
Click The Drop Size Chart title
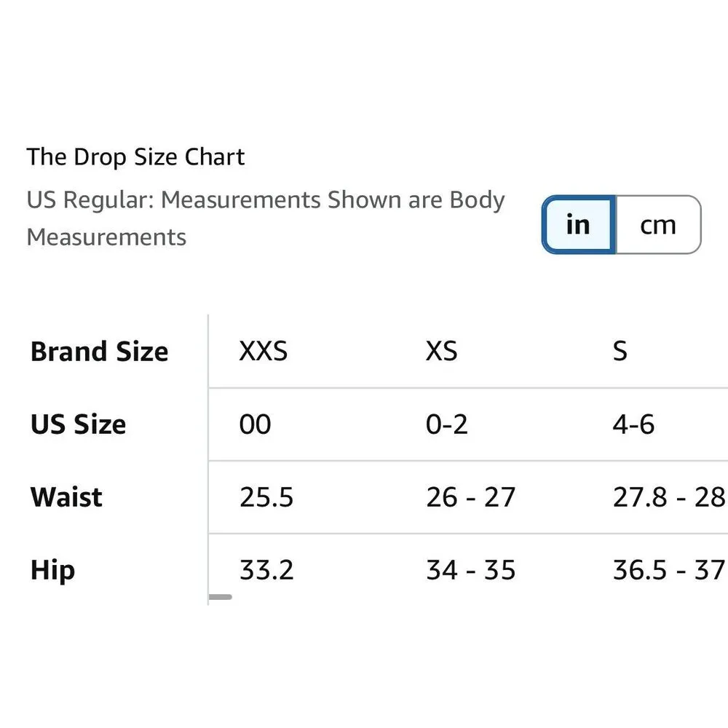136,157
